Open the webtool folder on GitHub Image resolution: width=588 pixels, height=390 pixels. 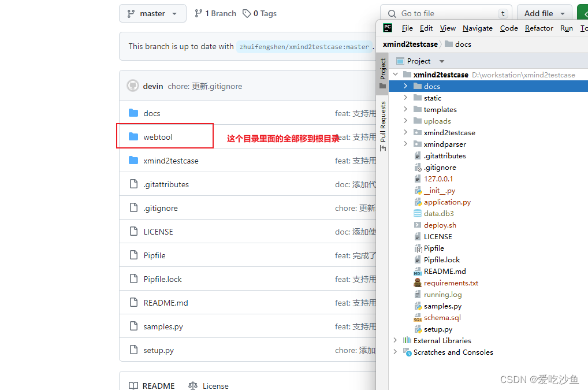[x=158, y=137]
